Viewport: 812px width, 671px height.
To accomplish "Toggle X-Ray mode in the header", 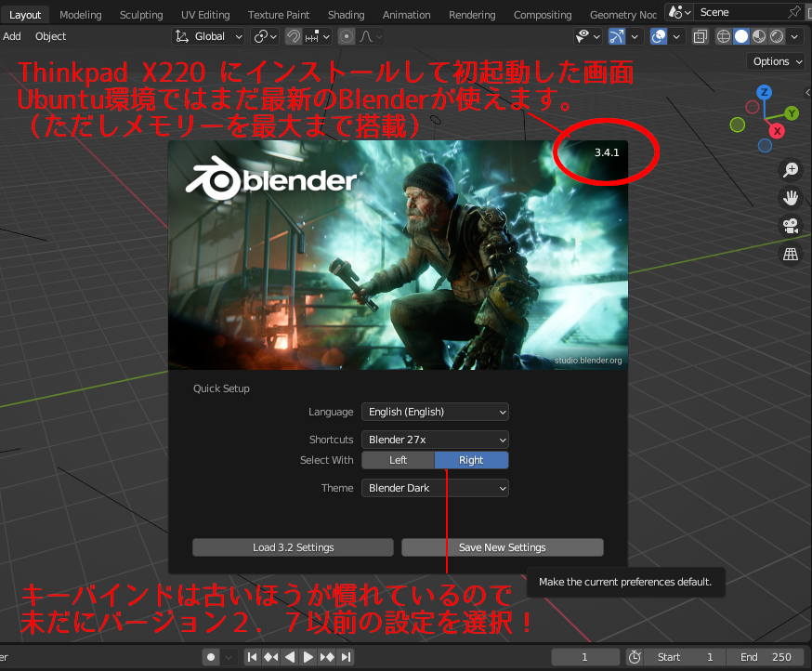I will coord(700,35).
